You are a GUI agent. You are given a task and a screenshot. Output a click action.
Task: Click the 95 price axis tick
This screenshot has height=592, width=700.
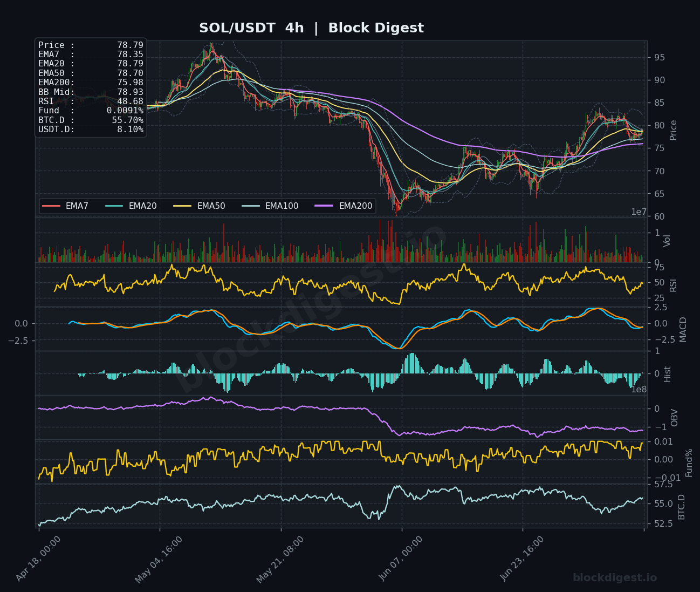tap(659, 58)
